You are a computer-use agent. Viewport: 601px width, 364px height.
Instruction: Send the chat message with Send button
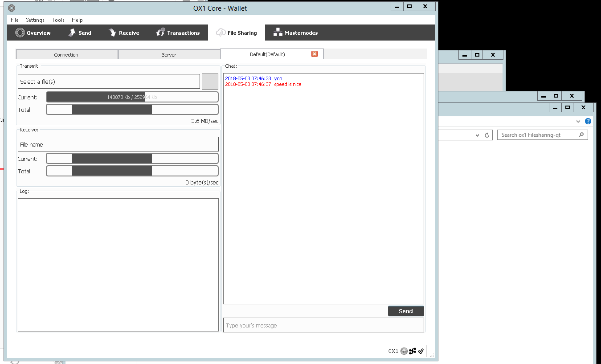point(406,311)
